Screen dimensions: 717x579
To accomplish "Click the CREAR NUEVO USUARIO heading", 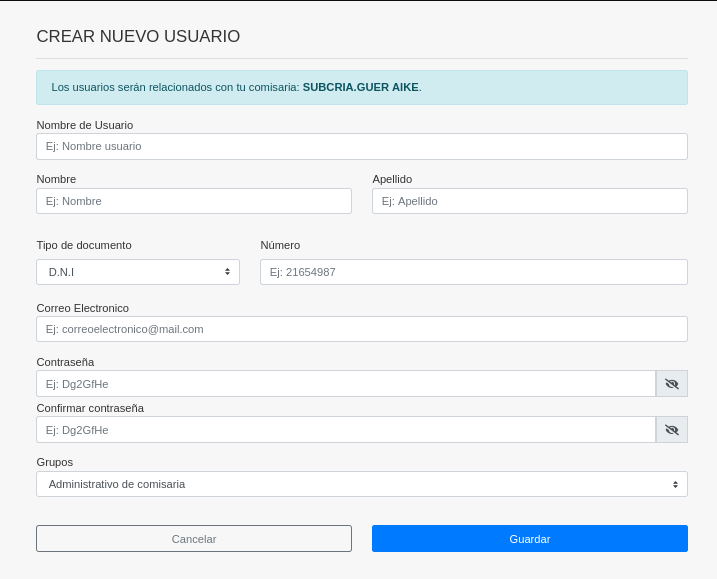I will click(x=138, y=36).
